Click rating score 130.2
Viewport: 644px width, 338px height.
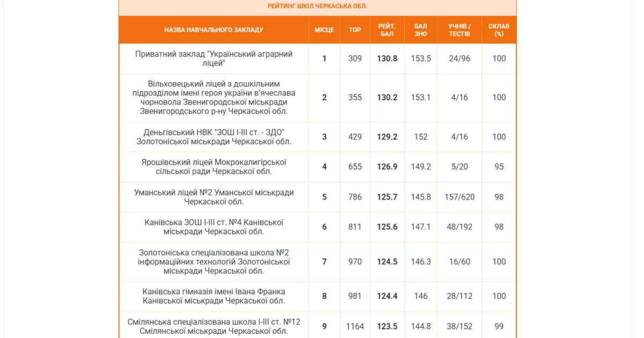tap(387, 98)
